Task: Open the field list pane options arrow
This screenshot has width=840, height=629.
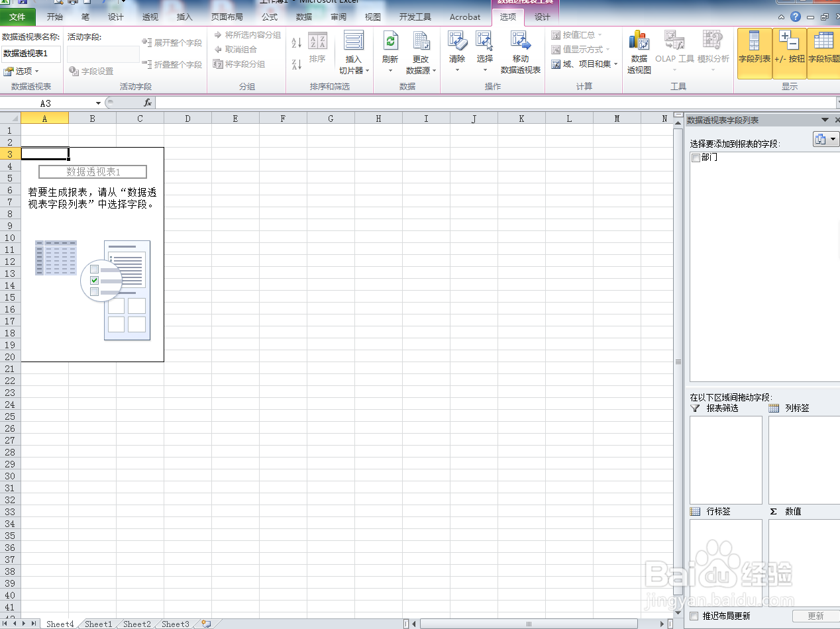Action: click(825, 120)
